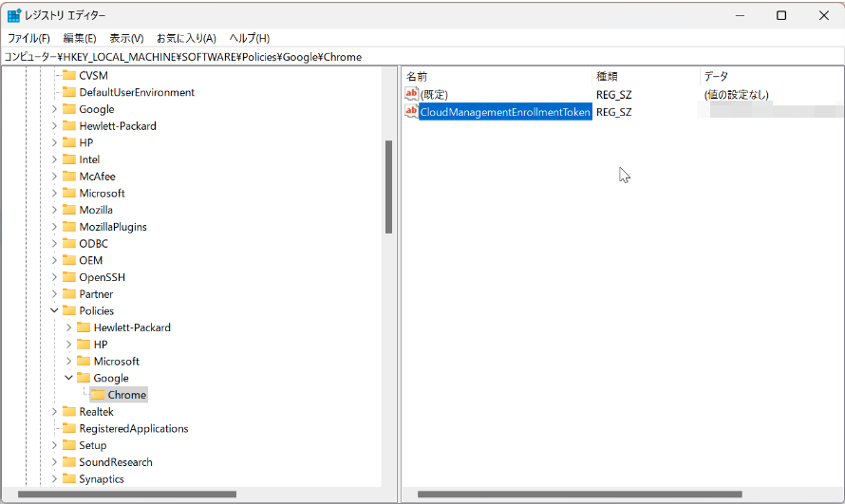Click the DefaultUserEnvironment folder icon
The height and width of the screenshot is (504, 845).
[x=69, y=92]
